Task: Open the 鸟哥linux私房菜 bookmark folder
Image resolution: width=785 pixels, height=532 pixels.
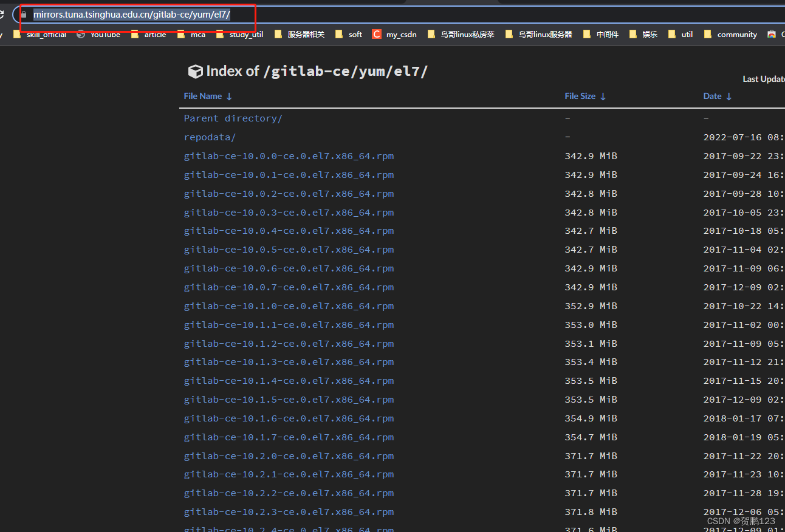Action: [461, 35]
